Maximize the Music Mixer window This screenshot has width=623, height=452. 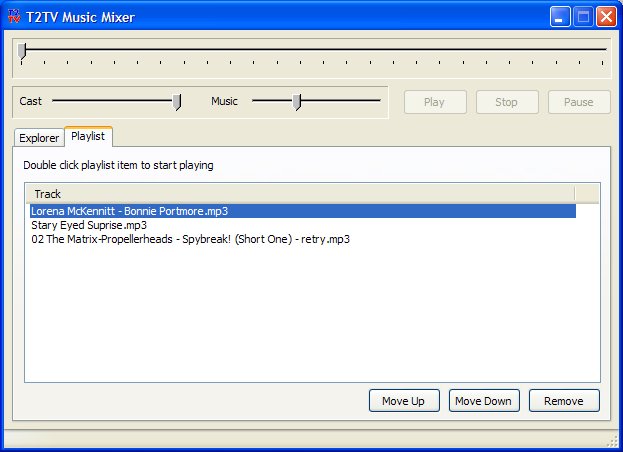[x=584, y=17]
